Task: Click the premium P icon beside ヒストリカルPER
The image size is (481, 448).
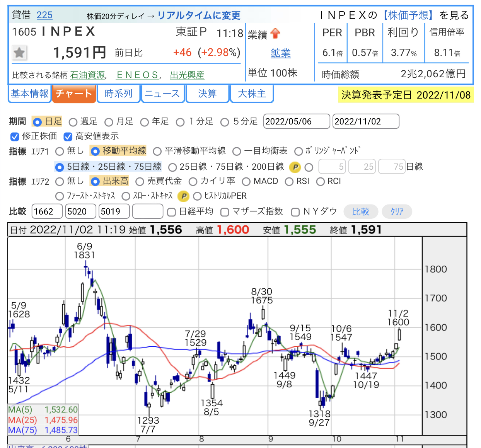Action: 183,196
